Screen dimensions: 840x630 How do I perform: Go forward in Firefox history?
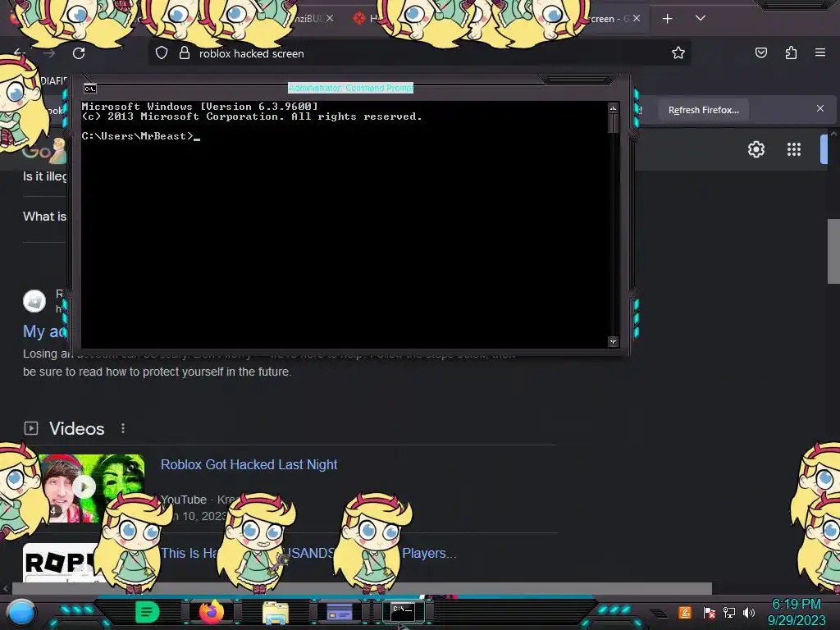coord(49,53)
